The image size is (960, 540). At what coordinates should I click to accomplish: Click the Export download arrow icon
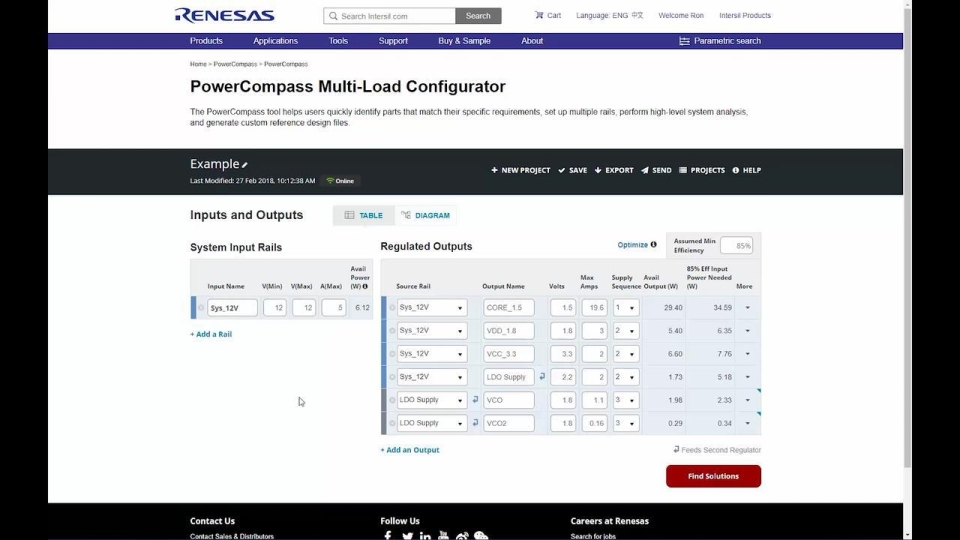point(598,170)
